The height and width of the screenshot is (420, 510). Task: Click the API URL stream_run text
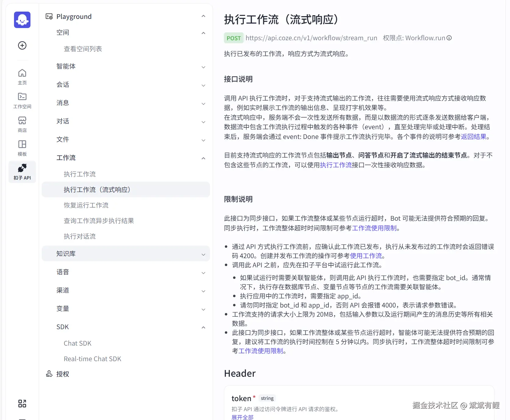tap(311, 38)
